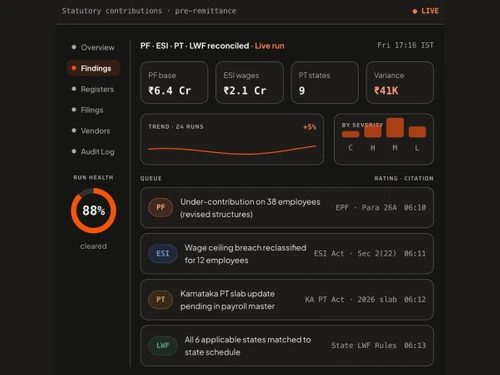Click EPF · Para 26A citation
The image size is (500, 375).
click(366, 208)
